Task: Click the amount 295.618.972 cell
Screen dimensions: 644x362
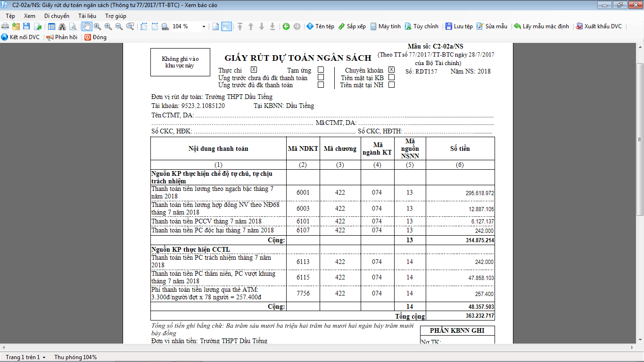Action: [460, 193]
